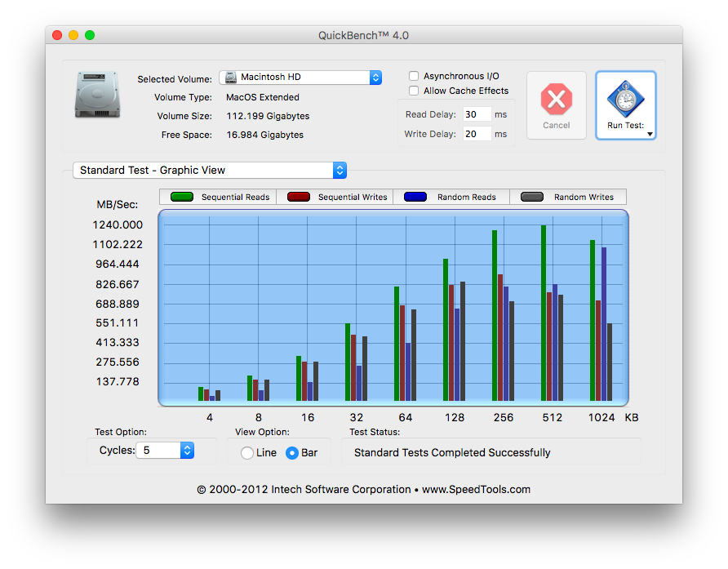Click the 4 KB axis label
Viewport: 728px width, 569px height.
click(x=210, y=418)
